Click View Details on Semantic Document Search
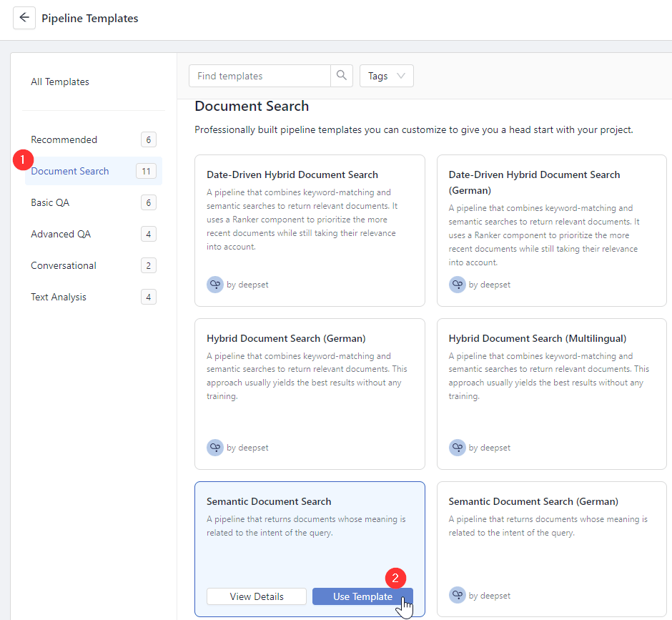Viewport: 672px width, 620px height. [x=256, y=596]
